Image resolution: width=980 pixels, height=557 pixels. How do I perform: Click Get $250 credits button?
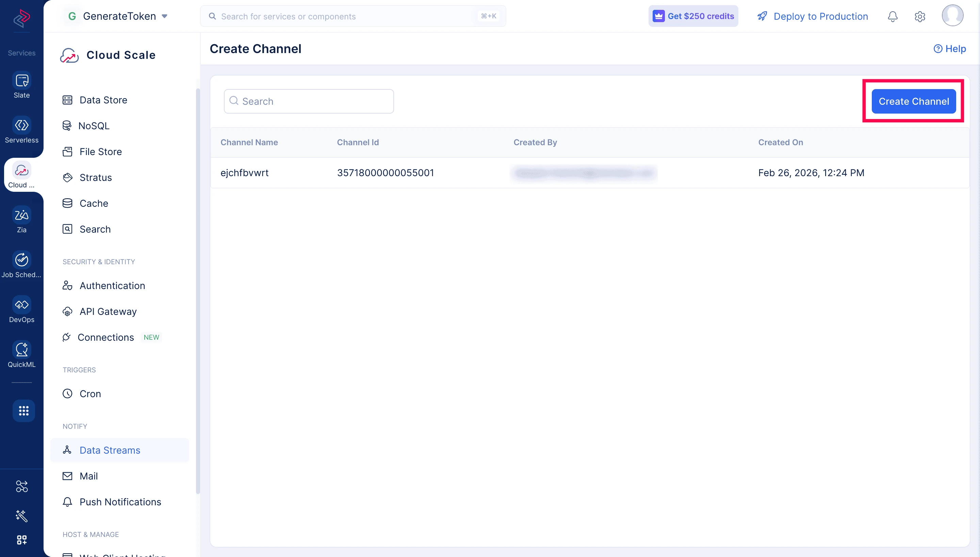(693, 16)
